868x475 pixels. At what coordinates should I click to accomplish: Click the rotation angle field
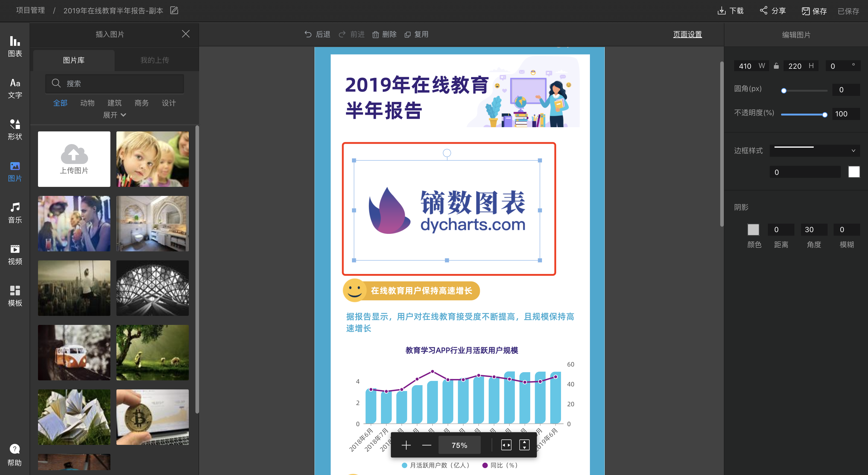pyautogui.click(x=843, y=66)
